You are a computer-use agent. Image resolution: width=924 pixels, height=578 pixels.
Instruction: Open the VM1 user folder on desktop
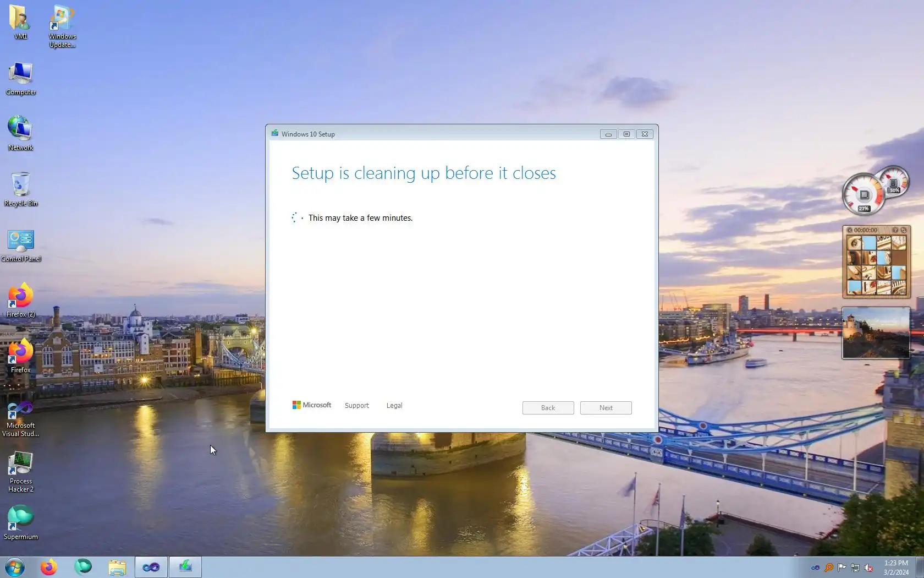[x=20, y=22]
